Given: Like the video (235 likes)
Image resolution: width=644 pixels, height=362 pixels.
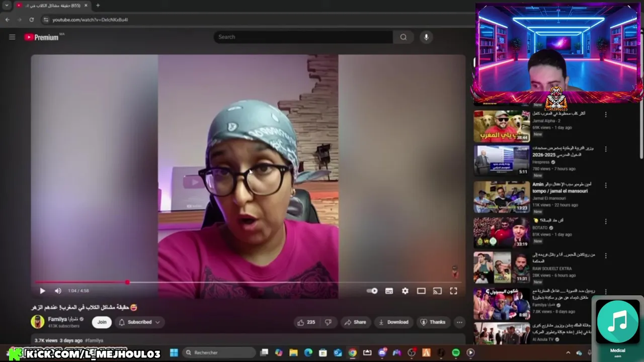Looking at the screenshot, I should [306, 322].
